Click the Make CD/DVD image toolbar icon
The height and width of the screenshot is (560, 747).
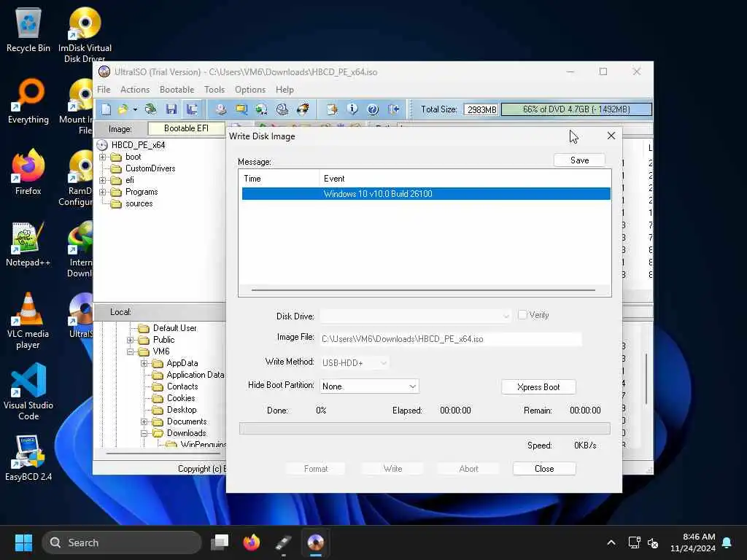pos(220,109)
